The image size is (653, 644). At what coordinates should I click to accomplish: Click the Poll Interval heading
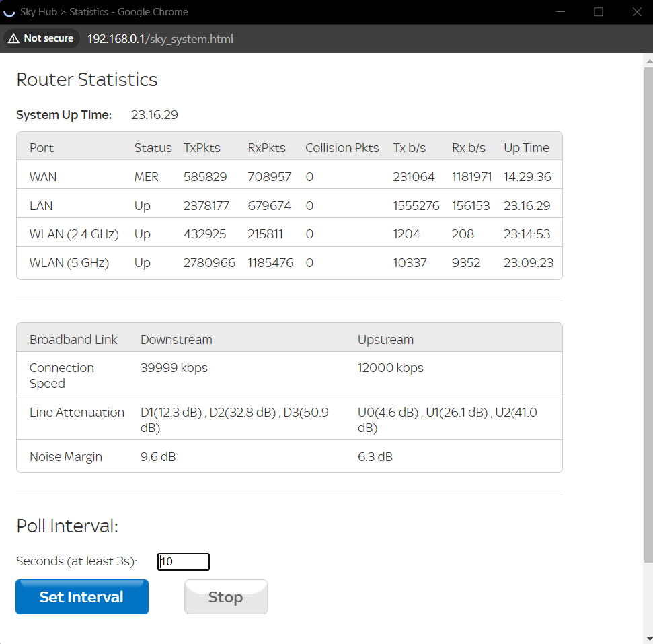click(x=67, y=526)
